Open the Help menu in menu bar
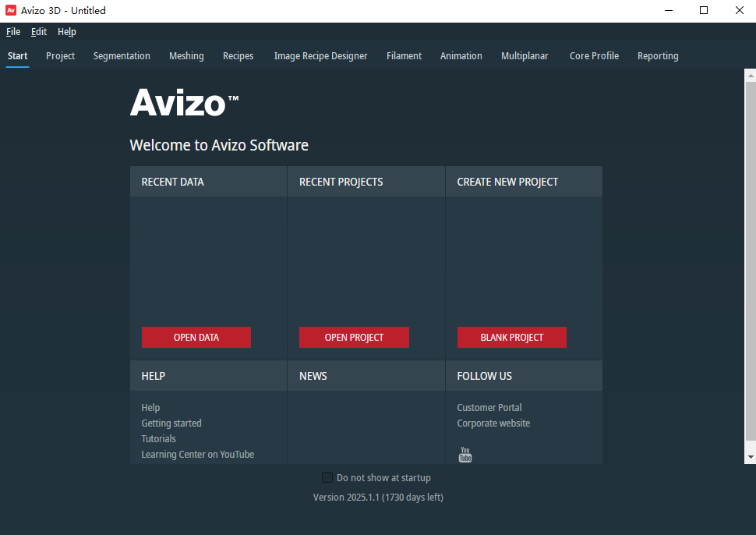This screenshot has height=535, width=756. pos(67,32)
